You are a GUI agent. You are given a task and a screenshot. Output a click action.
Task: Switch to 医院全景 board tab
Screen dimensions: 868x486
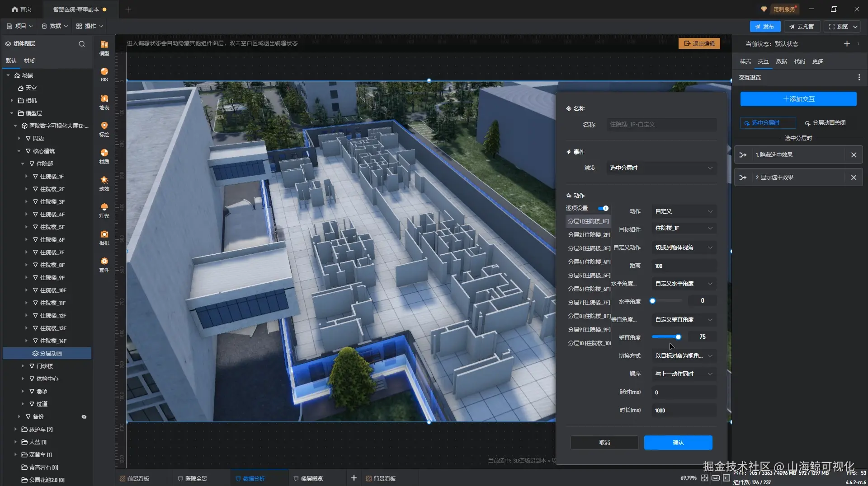point(193,478)
